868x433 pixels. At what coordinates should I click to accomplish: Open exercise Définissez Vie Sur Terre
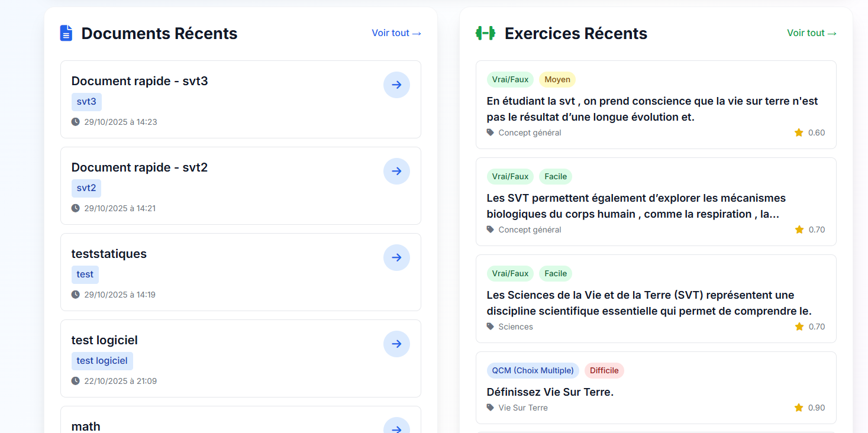click(x=550, y=392)
